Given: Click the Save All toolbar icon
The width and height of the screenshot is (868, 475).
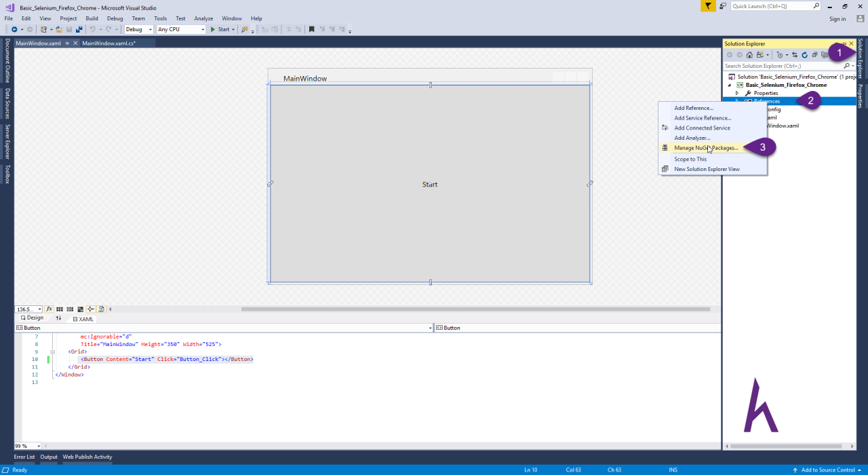Looking at the screenshot, I should point(79,29).
